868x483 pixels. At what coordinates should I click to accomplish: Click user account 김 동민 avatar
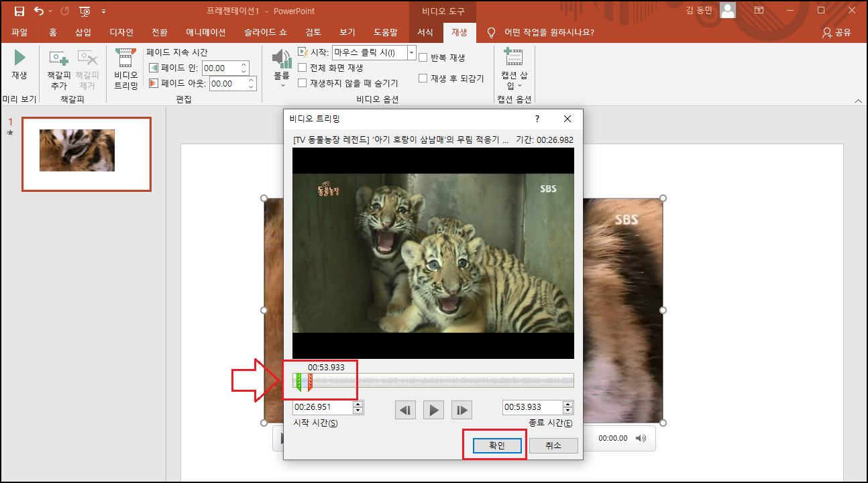pyautogui.click(x=728, y=10)
